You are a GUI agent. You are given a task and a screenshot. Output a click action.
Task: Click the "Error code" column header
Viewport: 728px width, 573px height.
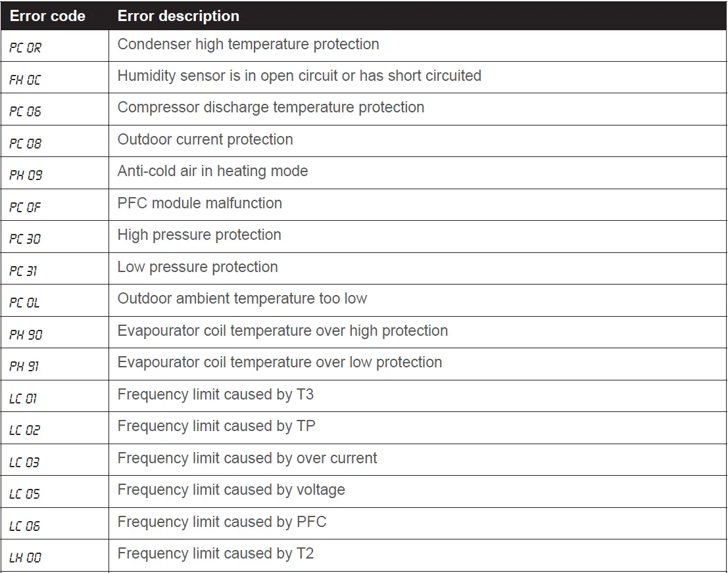tap(47, 16)
